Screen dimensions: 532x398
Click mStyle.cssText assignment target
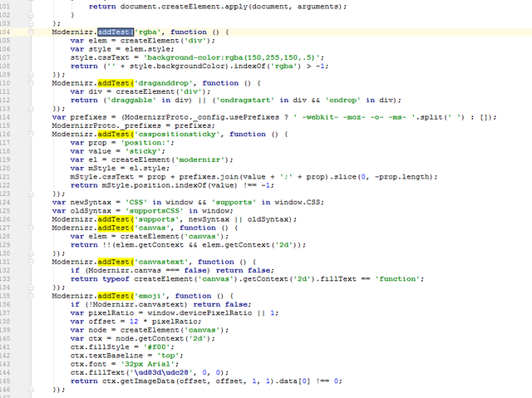coord(102,177)
